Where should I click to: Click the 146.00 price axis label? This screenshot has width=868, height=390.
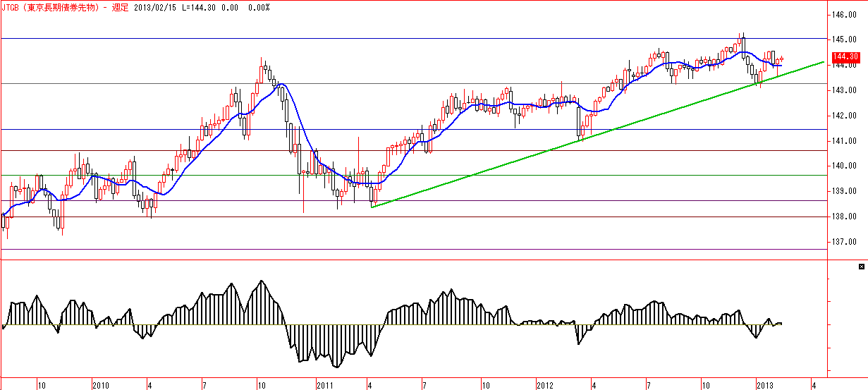click(844, 15)
